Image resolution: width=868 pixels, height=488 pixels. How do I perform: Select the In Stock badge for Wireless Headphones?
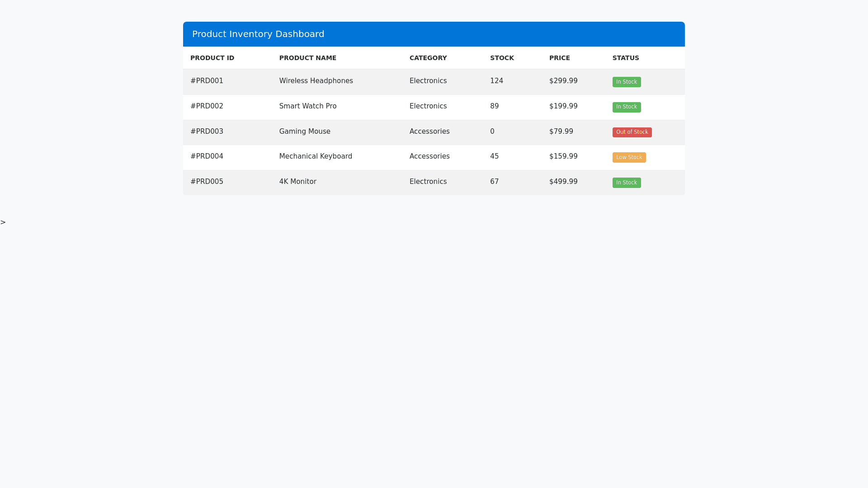click(x=626, y=82)
